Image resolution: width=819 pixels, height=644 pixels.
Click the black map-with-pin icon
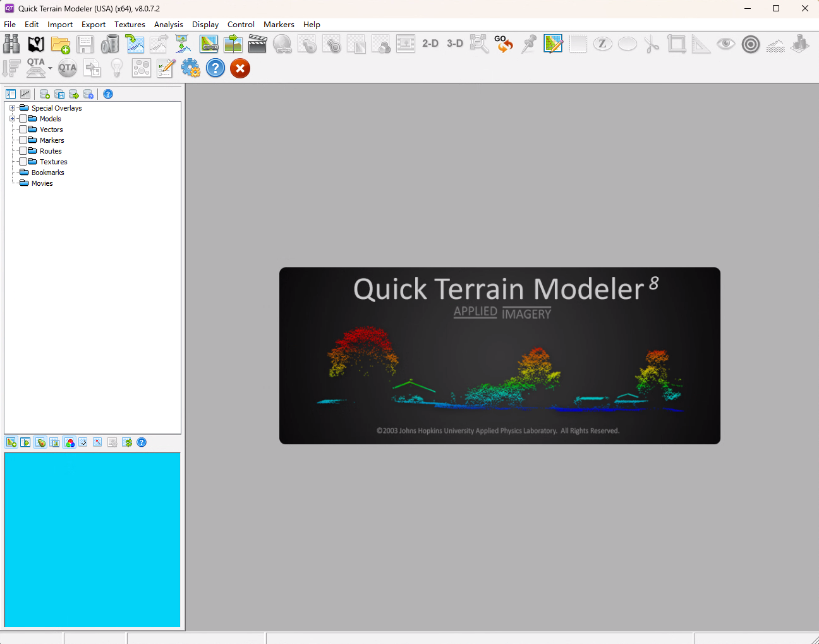[x=36, y=44]
